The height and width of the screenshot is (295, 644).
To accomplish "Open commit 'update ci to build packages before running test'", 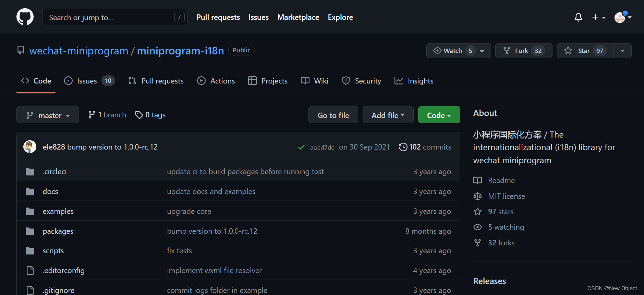I will coord(245,171).
